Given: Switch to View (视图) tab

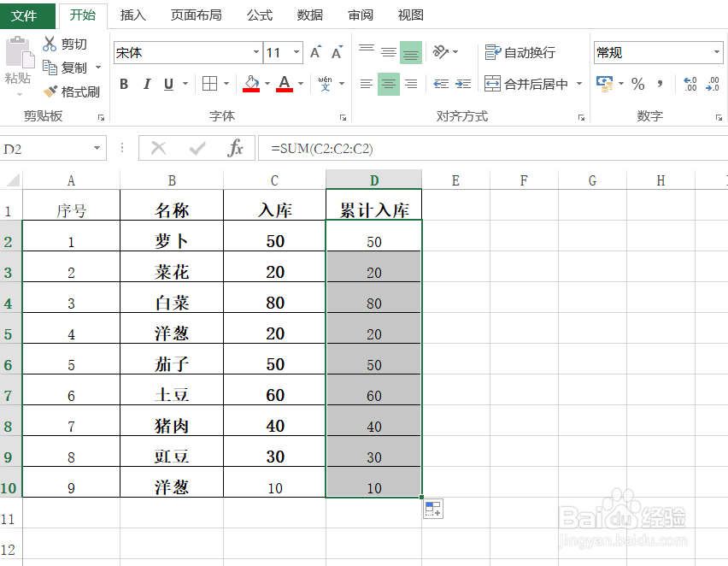Looking at the screenshot, I should tap(411, 15).
